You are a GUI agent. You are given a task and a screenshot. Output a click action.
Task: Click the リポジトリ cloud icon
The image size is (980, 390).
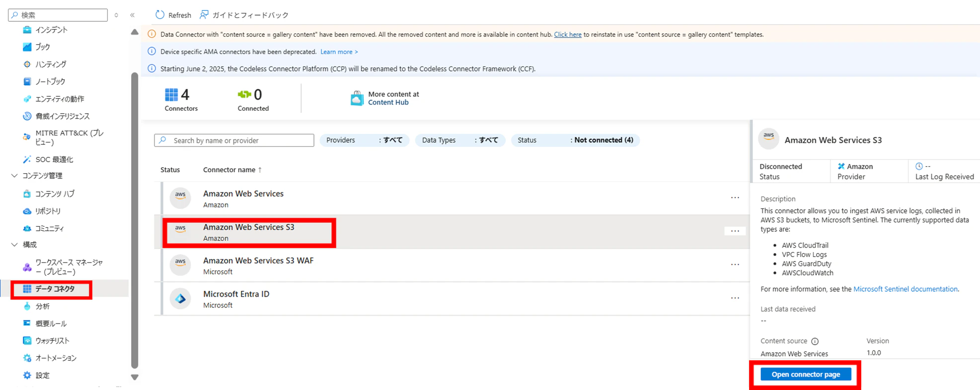pyautogui.click(x=27, y=211)
